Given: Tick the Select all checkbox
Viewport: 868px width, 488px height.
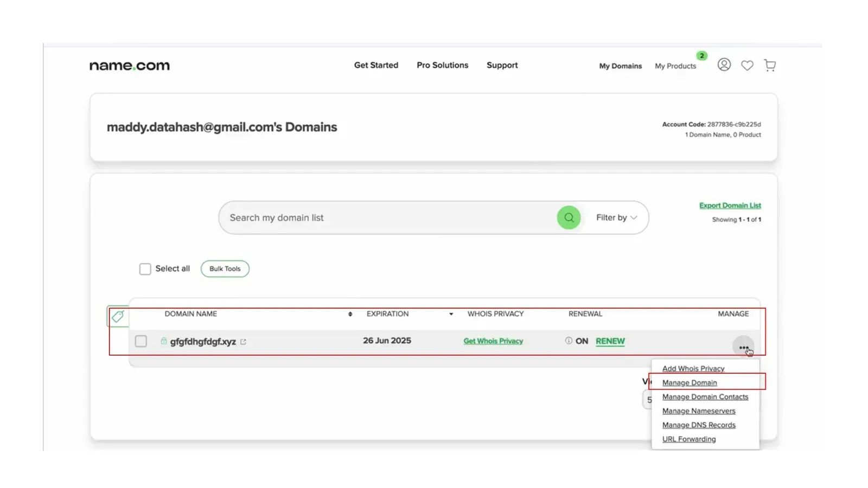Looking at the screenshot, I should [145, 269].
